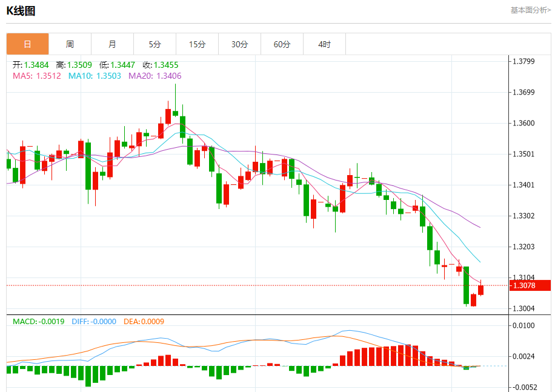555x392 pixels.
Task: Click the MA5 1.3512 legend label
Action: coord(37,76)
